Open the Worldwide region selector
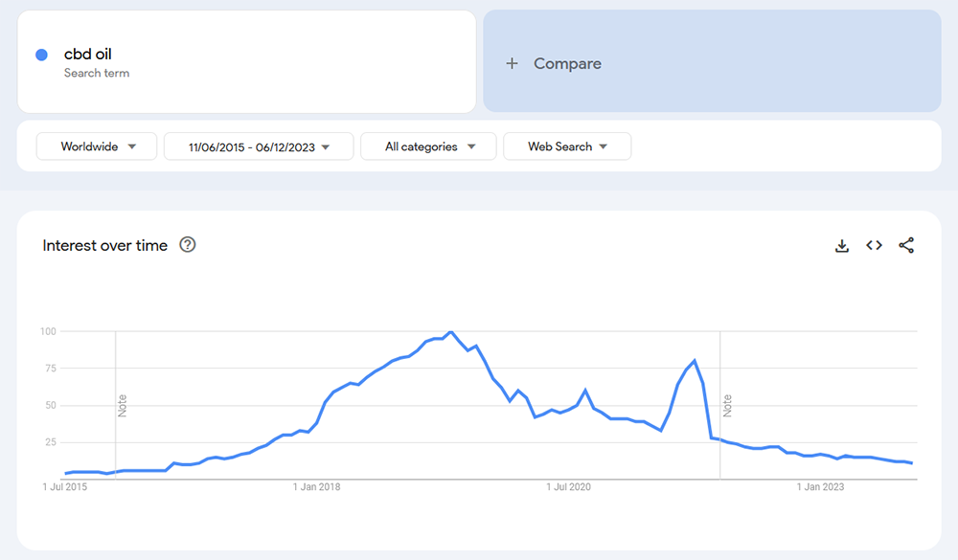The width and height of the screenshot is (958, 560). (96, 146)
